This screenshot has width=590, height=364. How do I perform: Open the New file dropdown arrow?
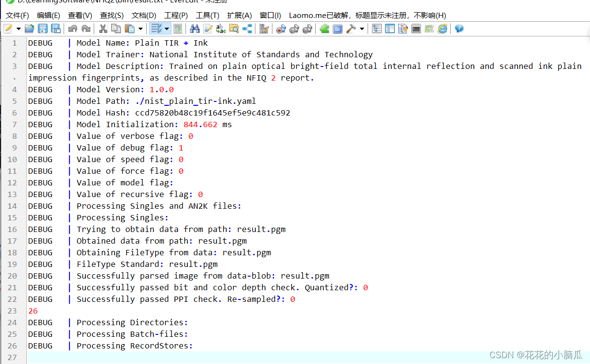pos(18,29)
